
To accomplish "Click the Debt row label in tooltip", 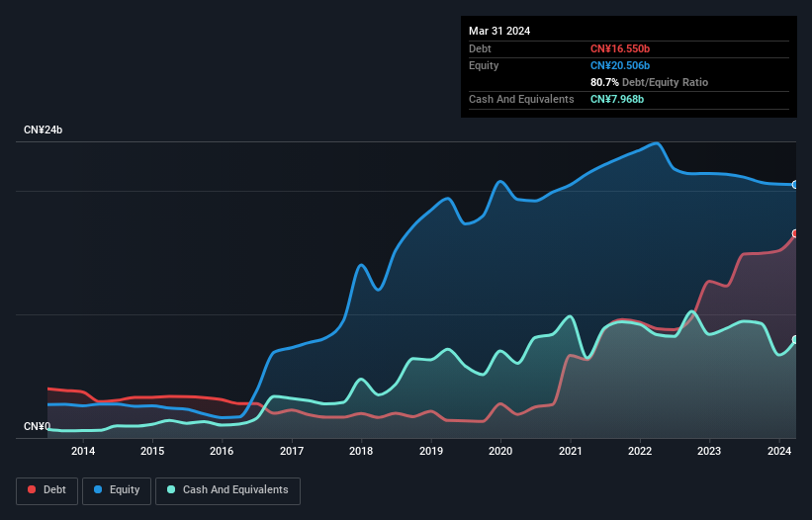I will 480,48.
